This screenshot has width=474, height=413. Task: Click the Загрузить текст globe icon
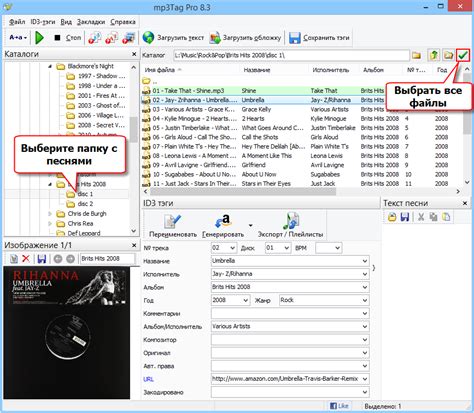coord(148,38)
